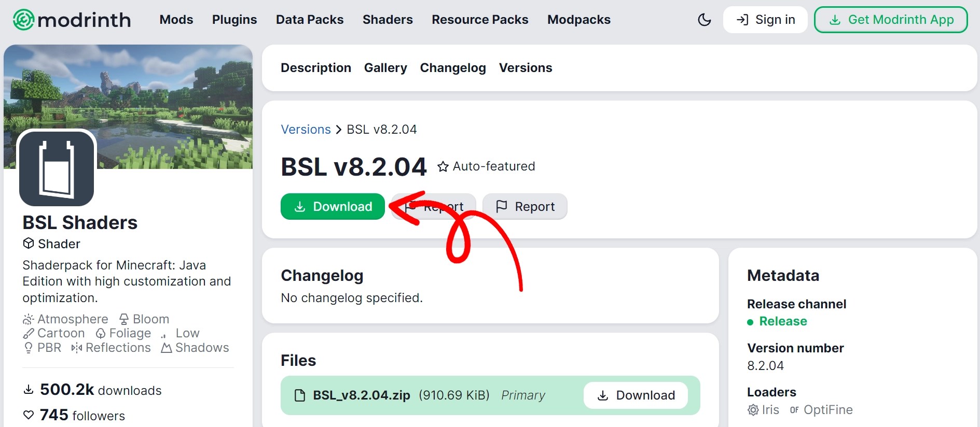The height and width of the screenshot is (427, 980).
Task: Click the Modrinth logo
Action: pos(72,20)
